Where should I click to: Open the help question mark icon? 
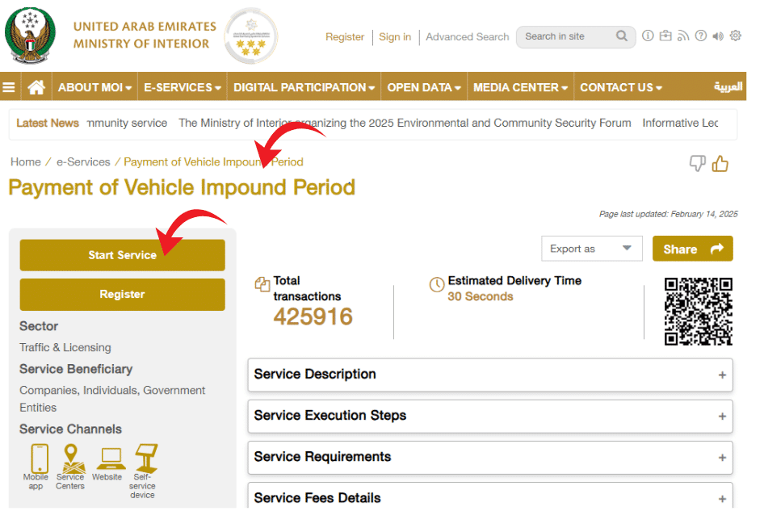pos(700,36)
